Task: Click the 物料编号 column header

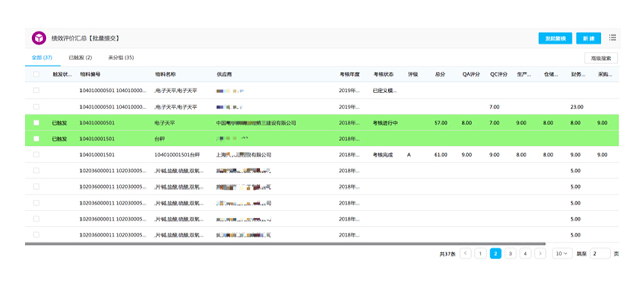Action: (x=90, y=74)
